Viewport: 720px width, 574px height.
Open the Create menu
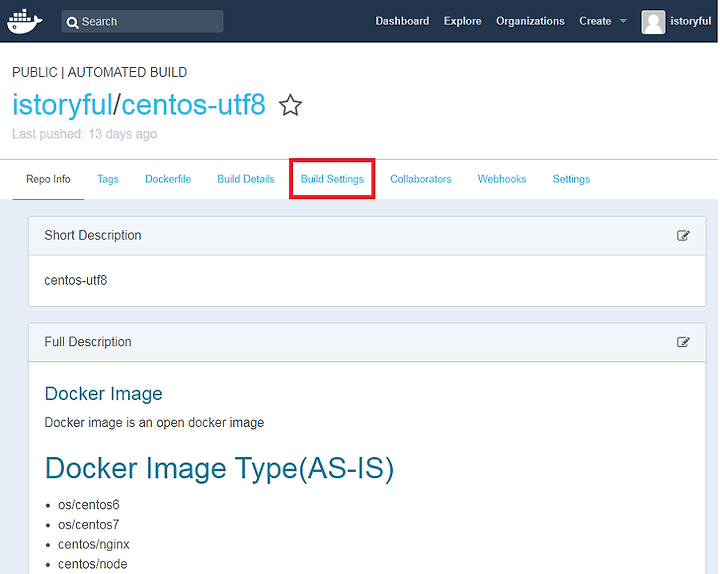[x=595, y=21]
